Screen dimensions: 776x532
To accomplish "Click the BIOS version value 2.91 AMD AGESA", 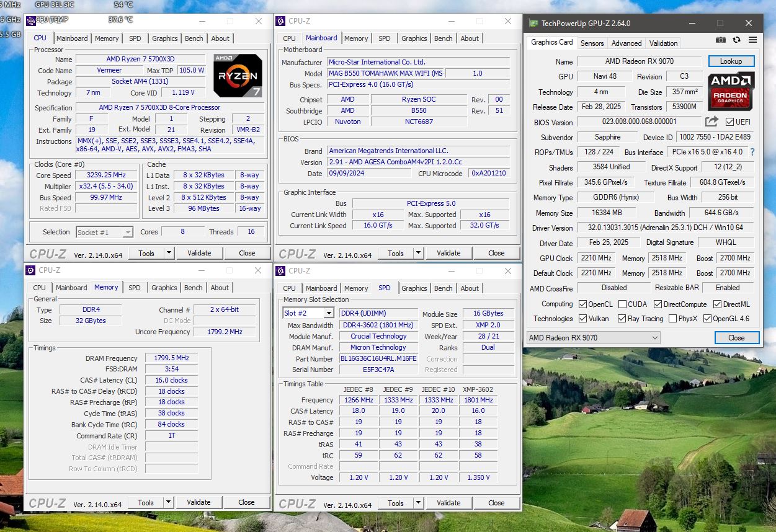I will coord(418,162).
